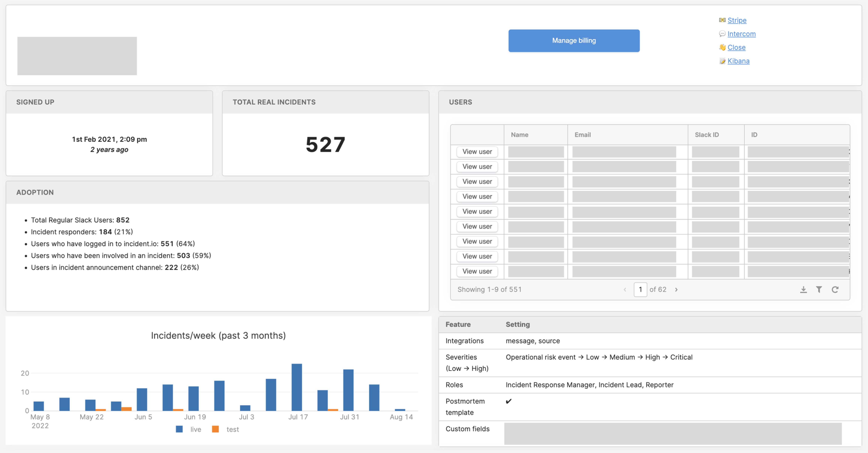Open the Stripe link
Screen dimensions: 868x453
coord(737,20)
